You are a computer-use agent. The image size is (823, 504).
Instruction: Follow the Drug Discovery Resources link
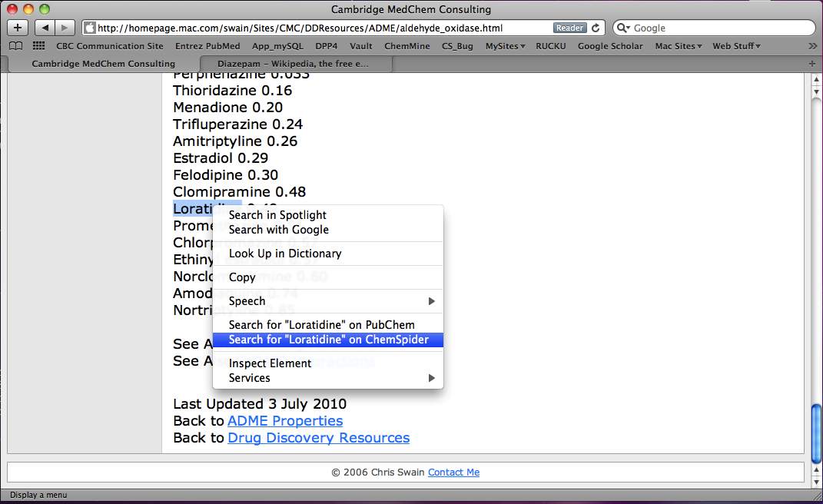point(319,438)
